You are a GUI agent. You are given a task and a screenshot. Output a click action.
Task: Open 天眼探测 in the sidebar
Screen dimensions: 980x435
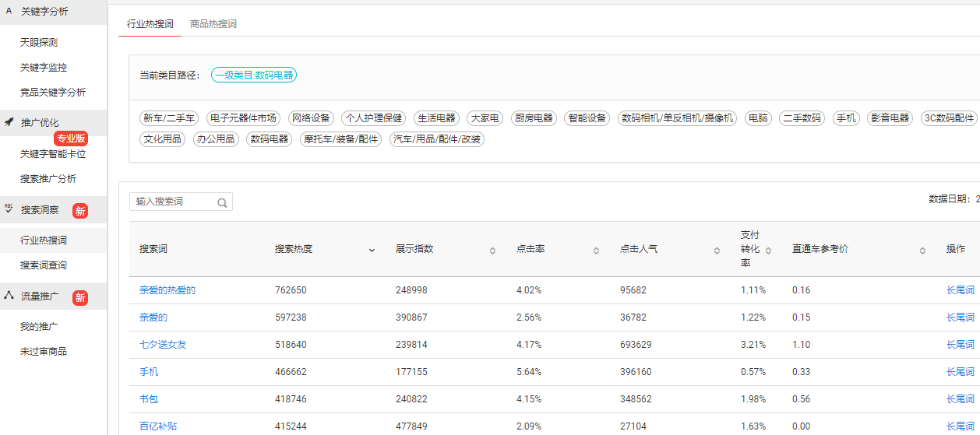point(39,43)
